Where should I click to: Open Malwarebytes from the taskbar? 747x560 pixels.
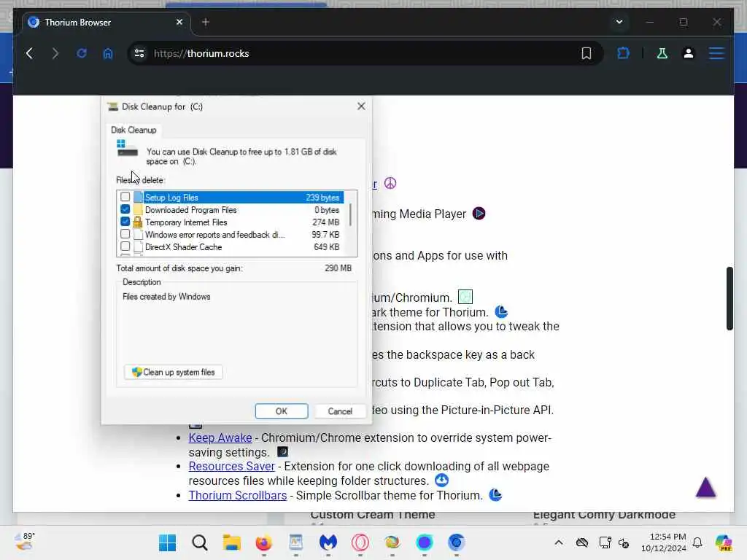click(x=328, y=542)
